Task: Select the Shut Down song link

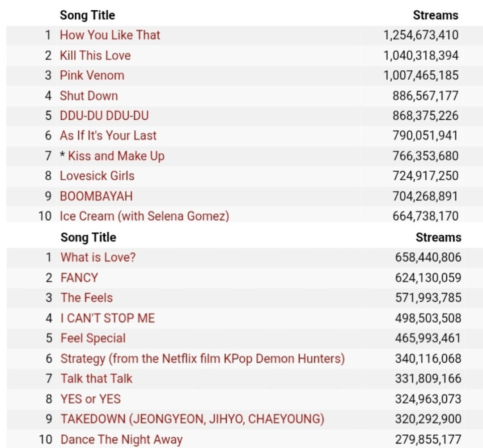Action: pyautogui.click(x=89, y=96)
